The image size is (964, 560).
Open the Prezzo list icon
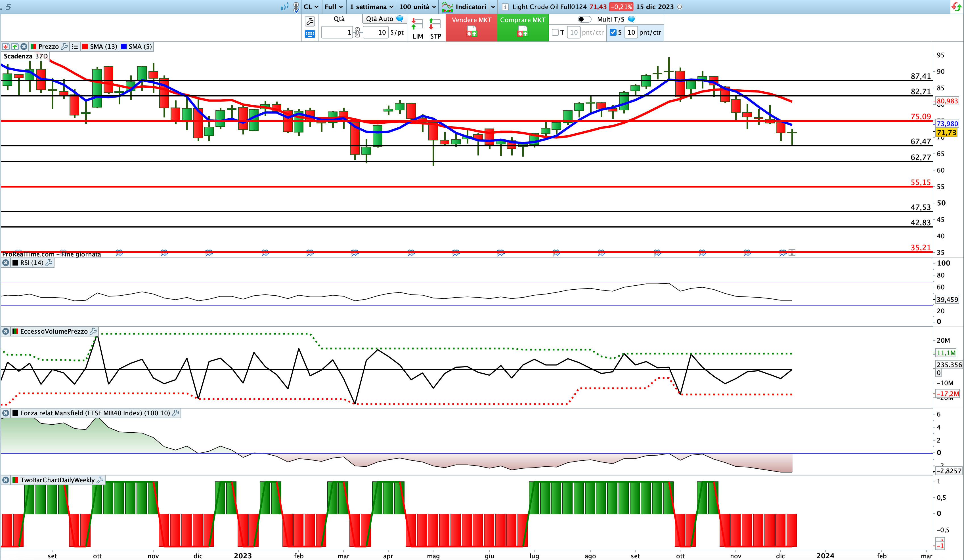[x=75, y=47]
